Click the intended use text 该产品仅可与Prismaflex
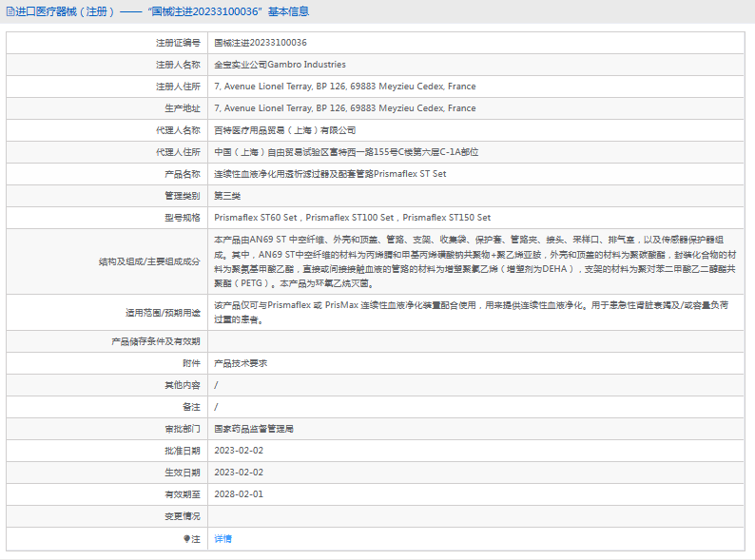 [472, 313]
